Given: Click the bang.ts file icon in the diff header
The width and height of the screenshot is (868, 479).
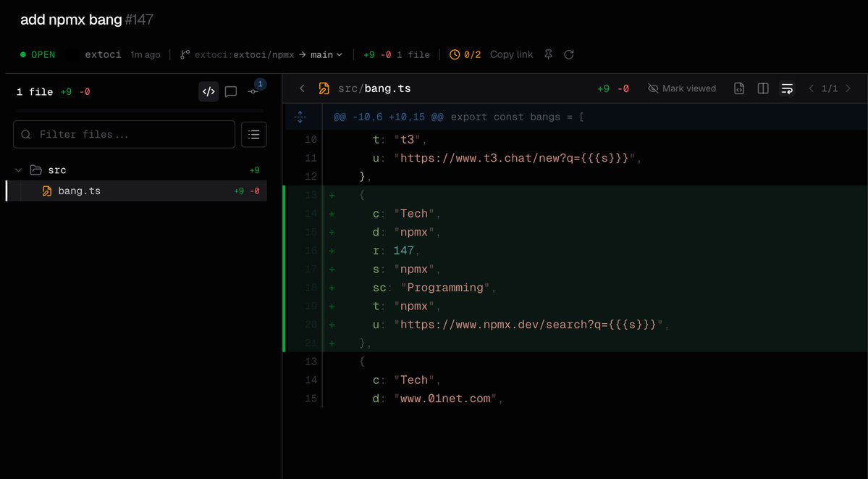Looking at the screenshot, I should point(324,88).
